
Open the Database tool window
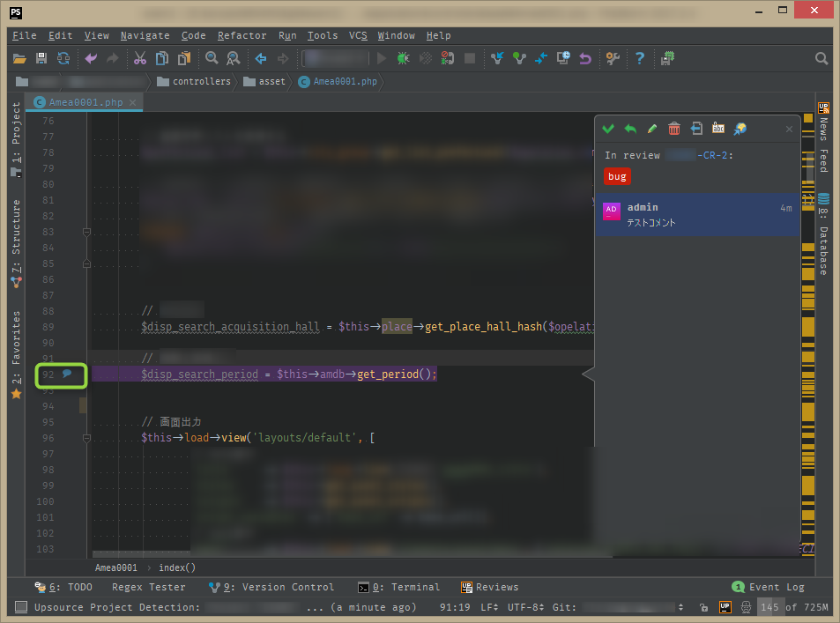pyautogui.click(x=823, y=234)
